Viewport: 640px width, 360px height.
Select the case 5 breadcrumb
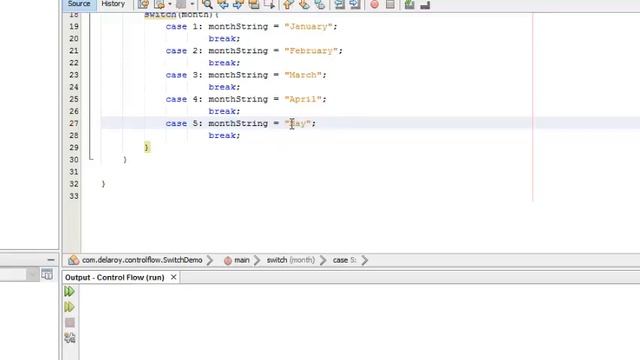[344, 260]
